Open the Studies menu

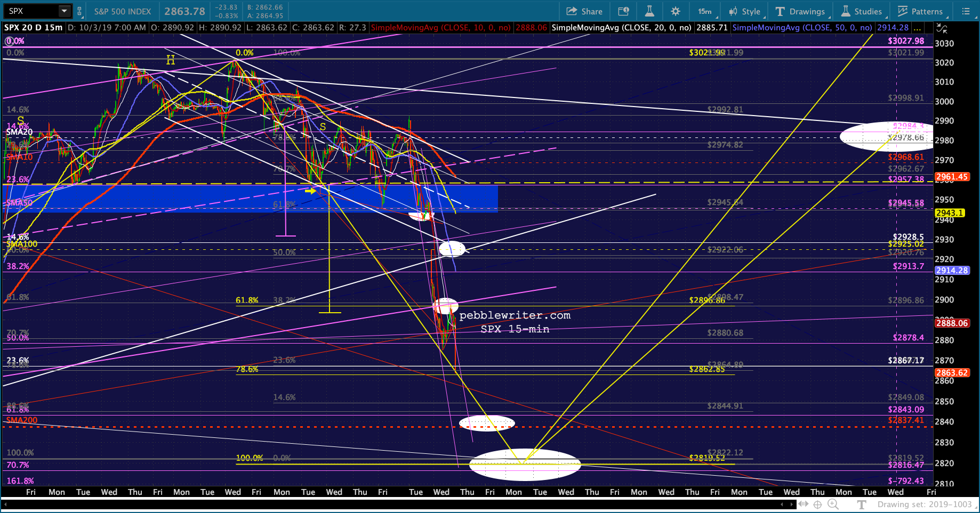(x=862, y=11)
